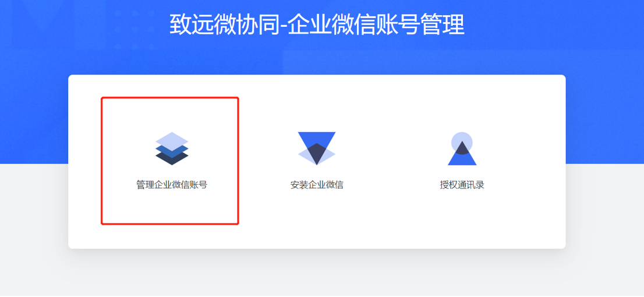Click the dark bottom layer of the stacked icon
This screenshot has height=297, width=644.
click(172, 160)
